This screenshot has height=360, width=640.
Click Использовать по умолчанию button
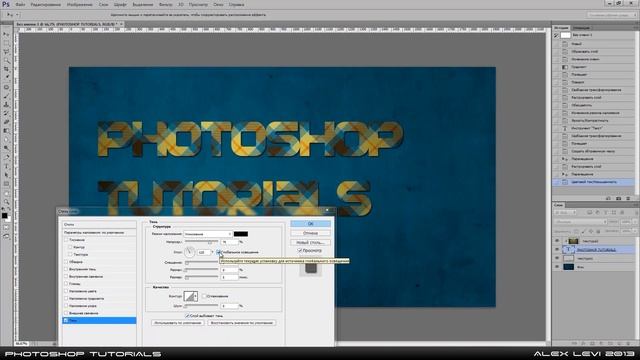[178, 323]
